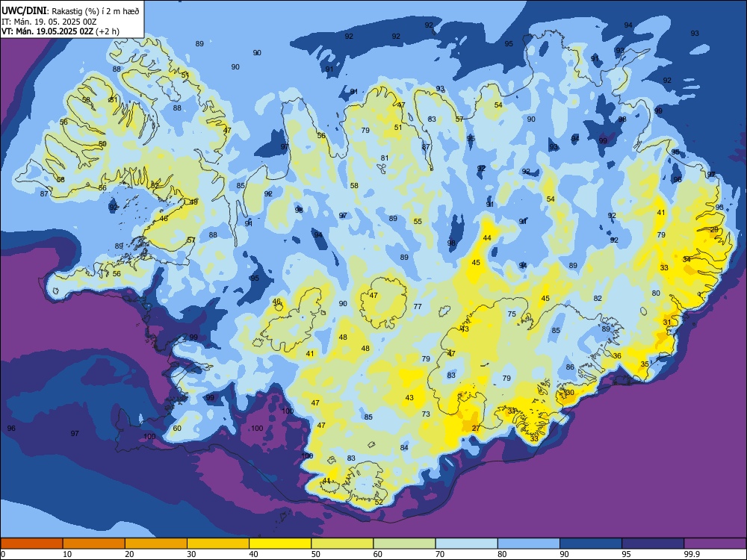Click the humidity value 75 on the map
The image size is (747, 560).
[512, 314]
